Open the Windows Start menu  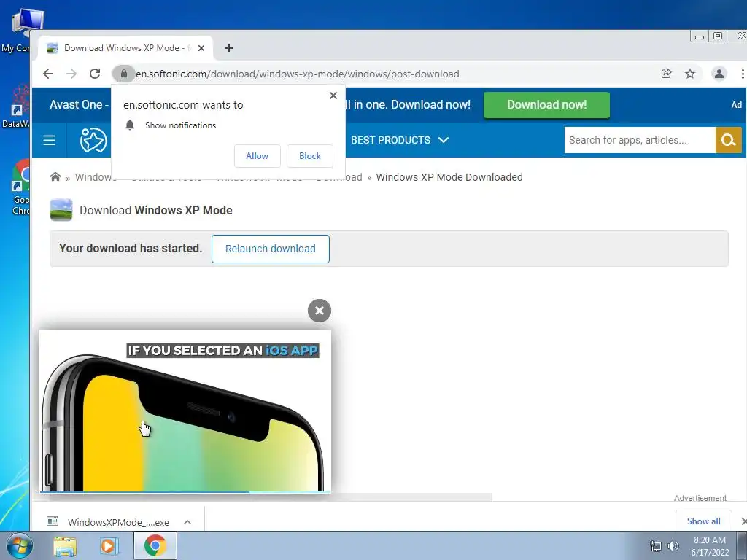(19, 545)
